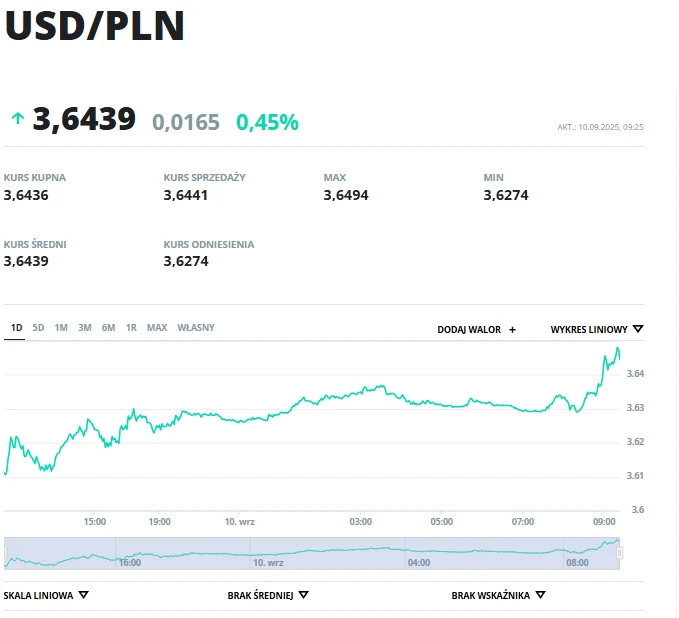Image resolution: width=679 pixels, height=618 pixels.
Task: Expand the SKALA LINIOWA scale dropdown
Action: (46, 595)
